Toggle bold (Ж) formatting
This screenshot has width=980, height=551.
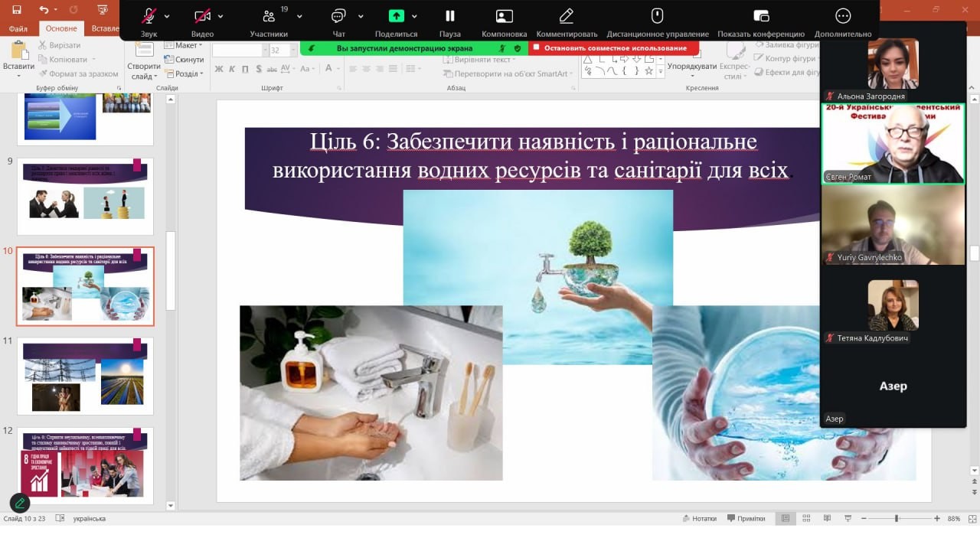pos(219,69)
